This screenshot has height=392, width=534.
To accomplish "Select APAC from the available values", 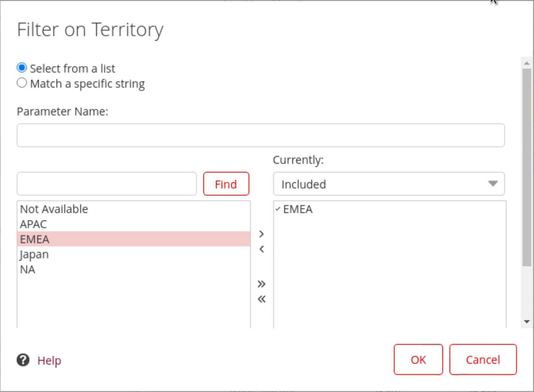I will click(33, 224).
